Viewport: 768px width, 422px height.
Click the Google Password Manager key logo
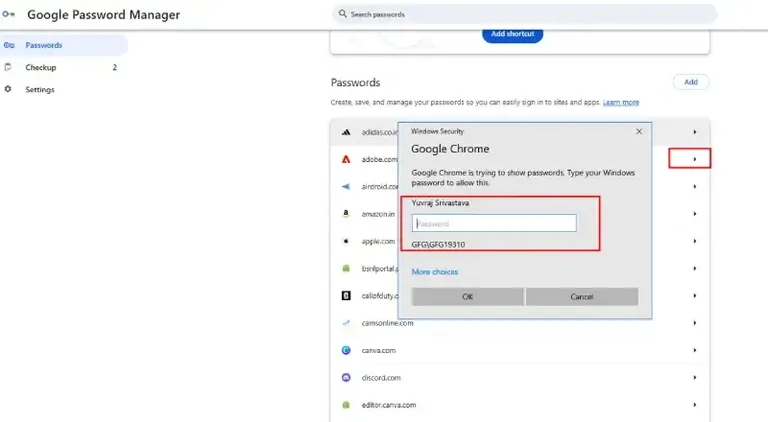coord(8,14)
